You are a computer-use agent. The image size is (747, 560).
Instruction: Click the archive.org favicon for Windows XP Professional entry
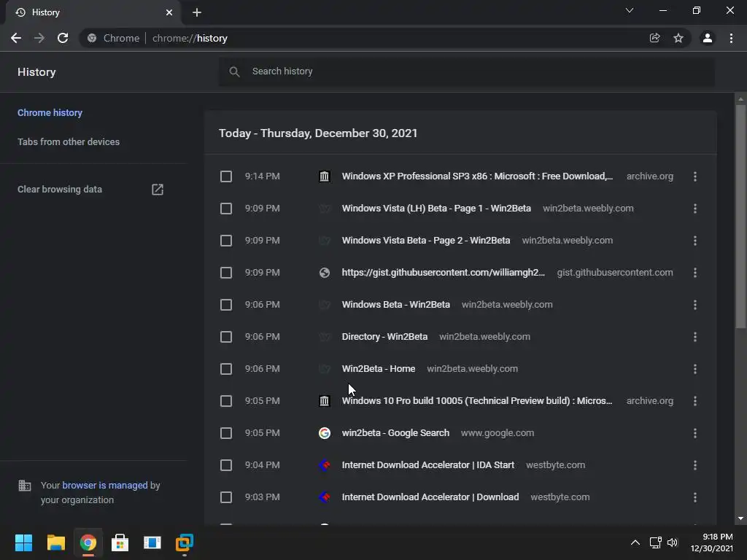pos(325,176)
